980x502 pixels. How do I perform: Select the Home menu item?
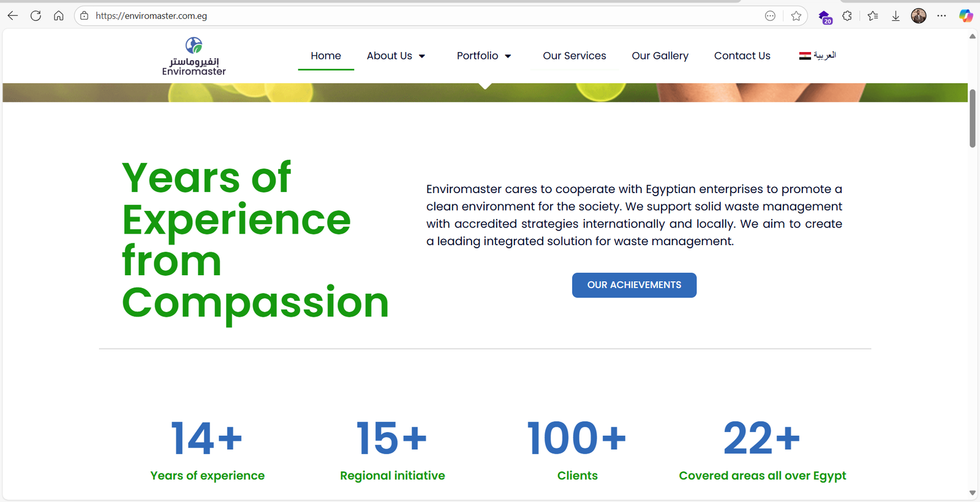tap(325, 56)
